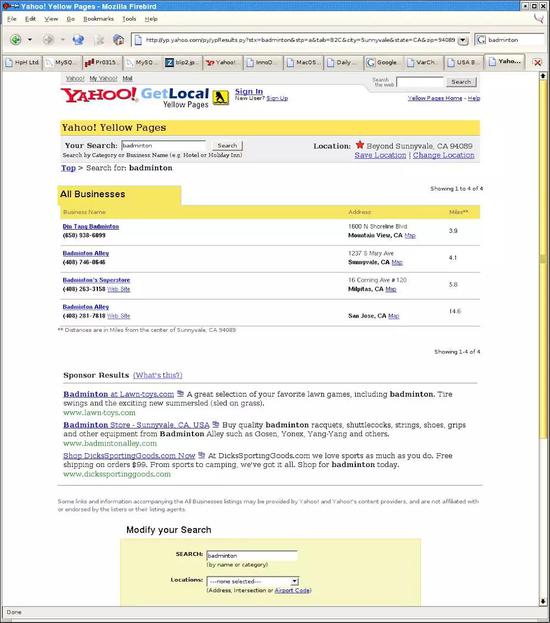Open the Tools menu
Screen dimensions: 550x623
pyautogui.click(x=129, y=19)
